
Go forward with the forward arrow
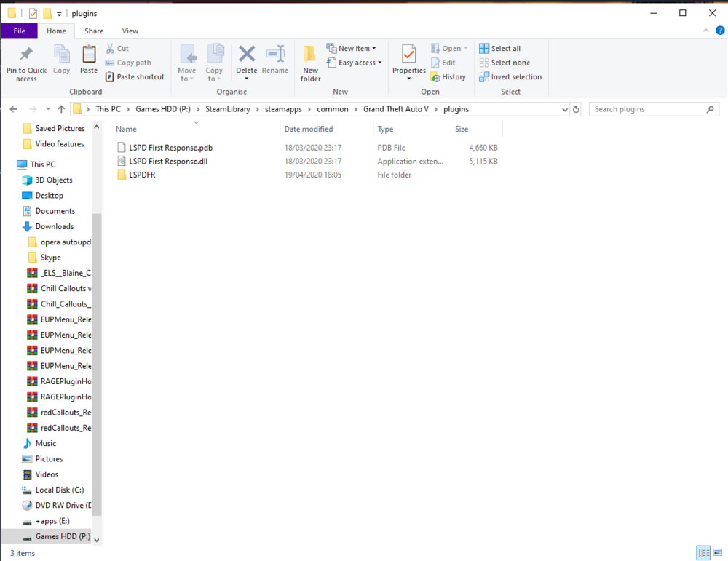click(x=33, y=109)
